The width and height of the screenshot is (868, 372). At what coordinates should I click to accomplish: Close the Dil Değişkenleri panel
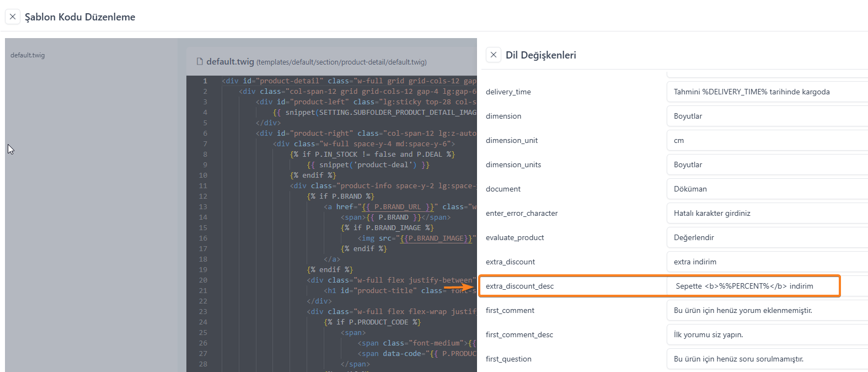(x=494, y=55)
